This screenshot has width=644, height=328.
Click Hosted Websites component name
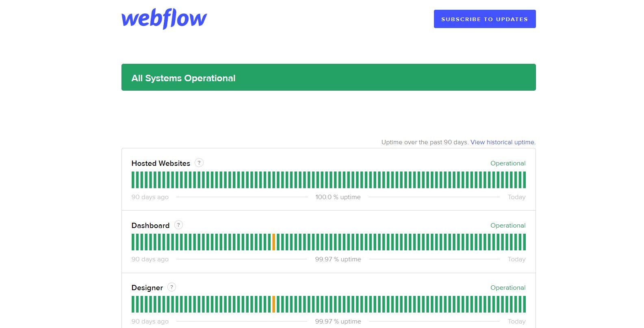160,163
